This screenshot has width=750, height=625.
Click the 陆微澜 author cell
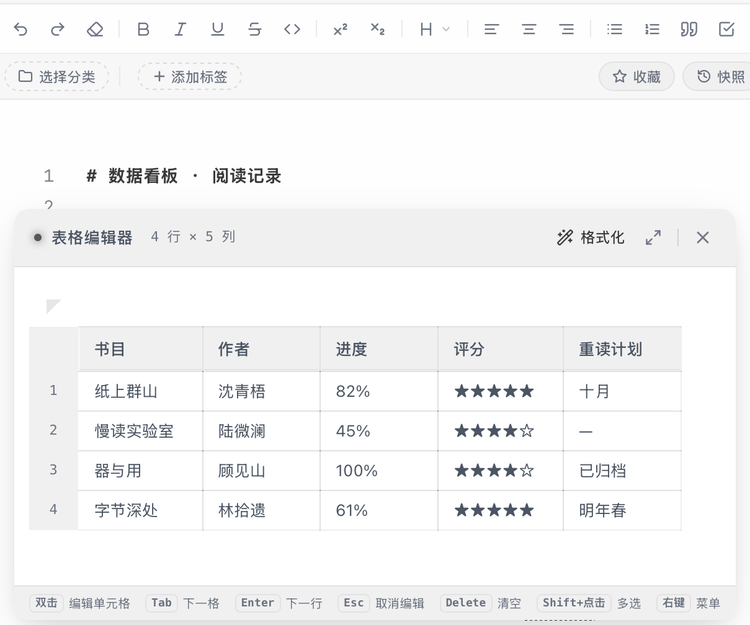261,431
